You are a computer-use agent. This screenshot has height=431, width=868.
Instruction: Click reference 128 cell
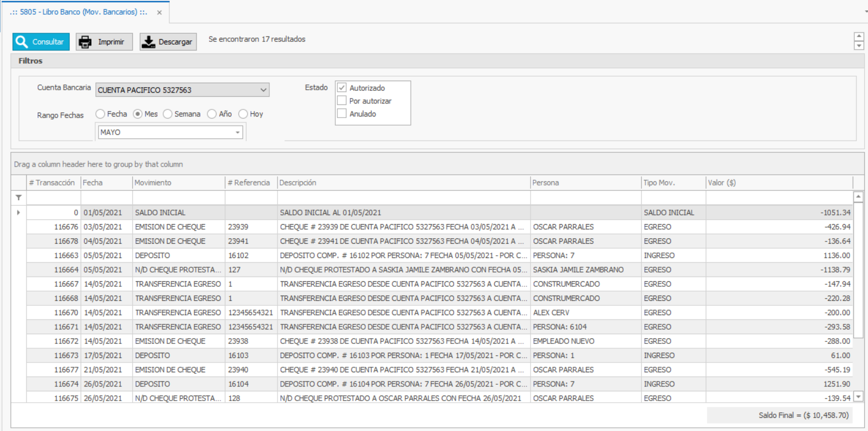(x=251, y=398)
